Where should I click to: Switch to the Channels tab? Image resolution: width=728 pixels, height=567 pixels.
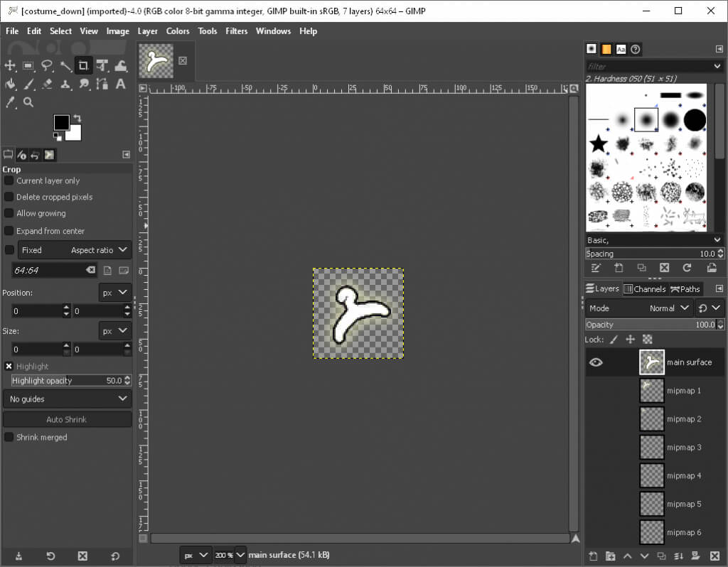pyautogui.click(x=644, y=289)
